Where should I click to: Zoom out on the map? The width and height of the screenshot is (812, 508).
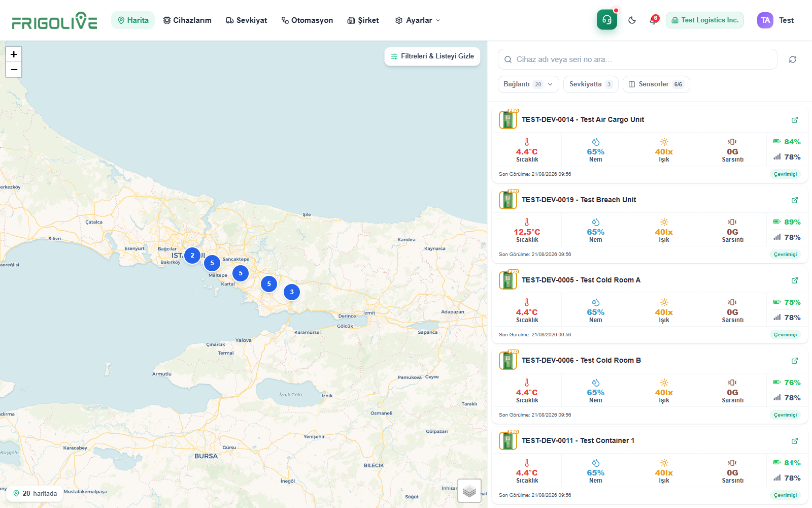(x=14, y=70)
